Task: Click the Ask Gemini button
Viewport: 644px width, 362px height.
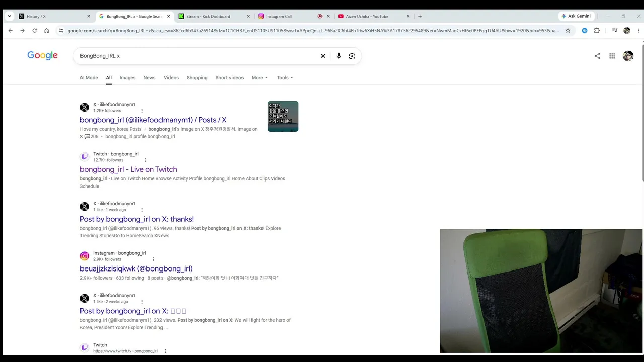Action: tap(576, 16)
